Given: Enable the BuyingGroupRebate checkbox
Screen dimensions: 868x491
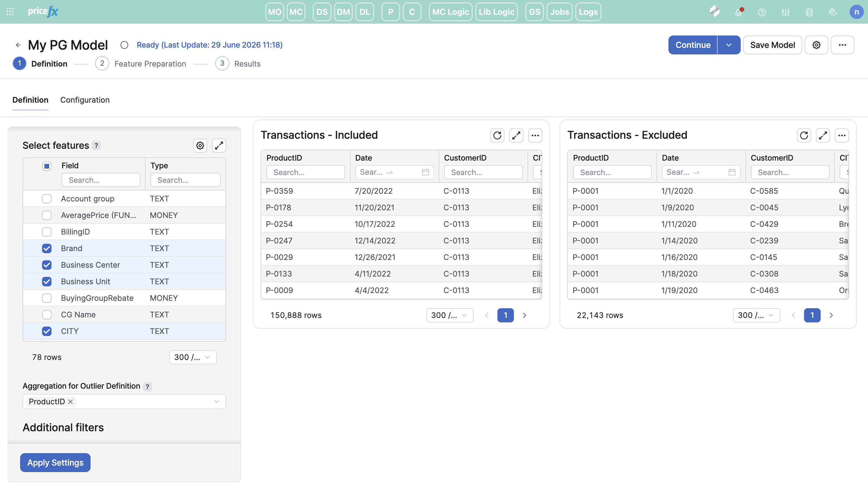Looking at the screenshot, I should click(x=47, y=298).
